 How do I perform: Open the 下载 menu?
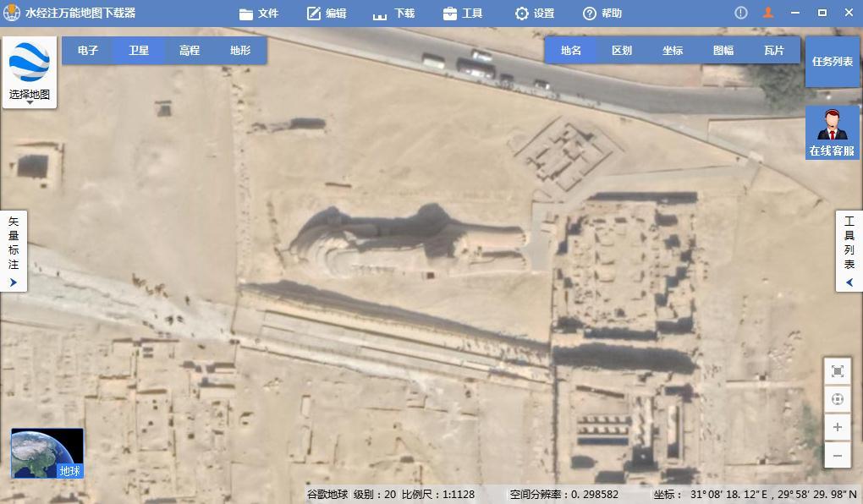[x=393, y=14]
